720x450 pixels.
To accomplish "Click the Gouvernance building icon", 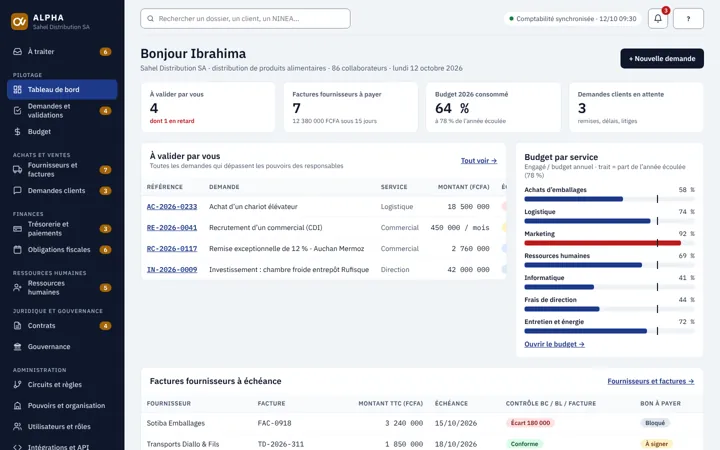I will click(17, 347).
